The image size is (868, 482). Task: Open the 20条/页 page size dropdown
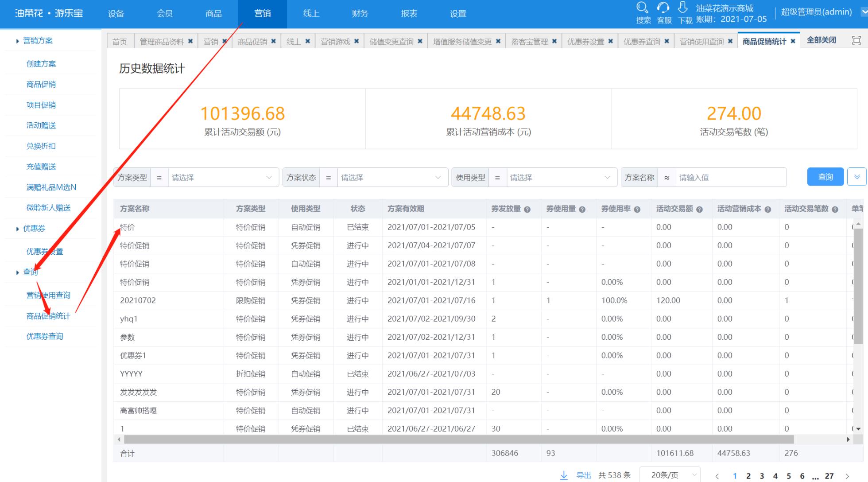tap(670, 475)
